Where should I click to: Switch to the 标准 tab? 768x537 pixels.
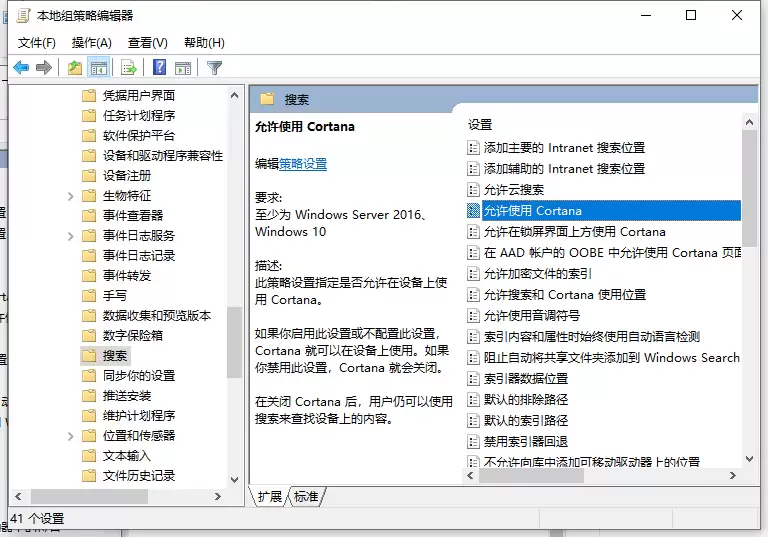306,496
